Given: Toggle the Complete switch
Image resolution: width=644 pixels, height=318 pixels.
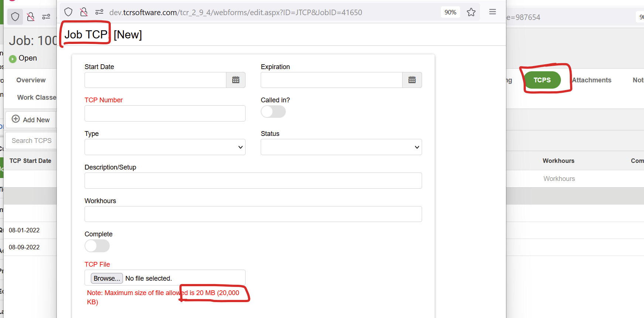Looking at the screenshot, I should coord(97,246).
